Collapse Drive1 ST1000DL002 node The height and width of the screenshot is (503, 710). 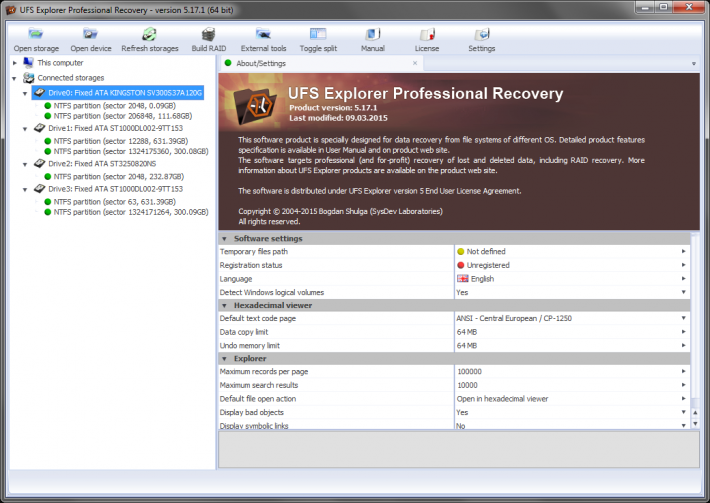[x=25, y=129]
